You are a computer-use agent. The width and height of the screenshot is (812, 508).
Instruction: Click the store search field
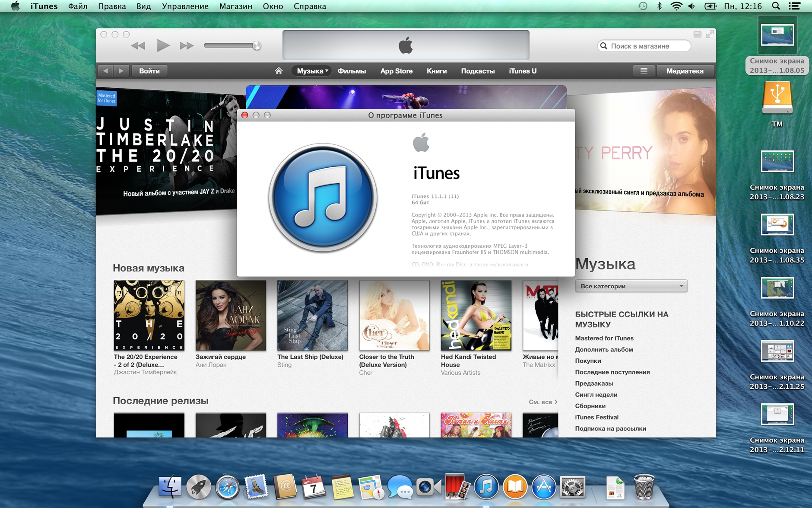[644, 46]
